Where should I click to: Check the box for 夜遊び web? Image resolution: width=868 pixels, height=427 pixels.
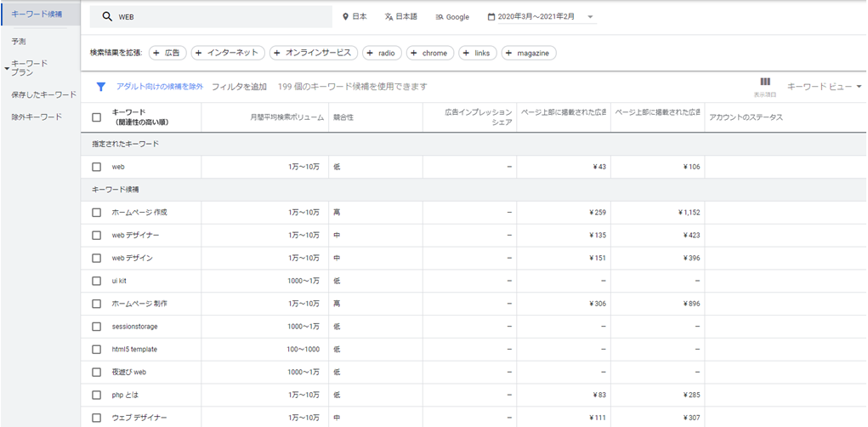click(97, 373)
